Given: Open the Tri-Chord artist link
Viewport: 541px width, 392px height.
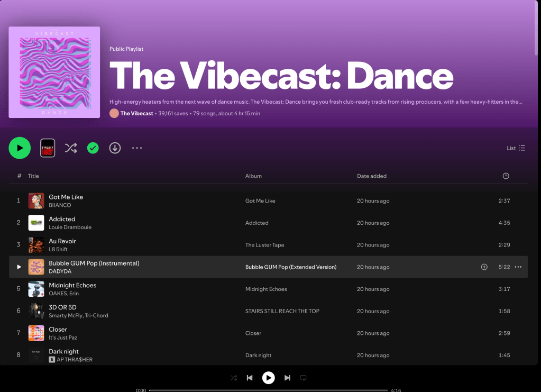Looking at the screenshot, I should [96, 315].
